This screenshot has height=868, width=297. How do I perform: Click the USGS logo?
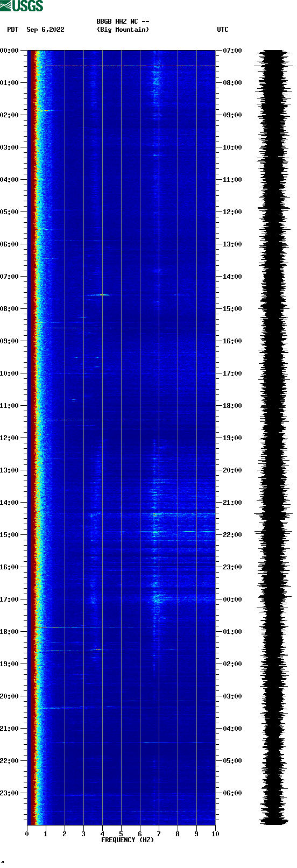tap(22, 6)
